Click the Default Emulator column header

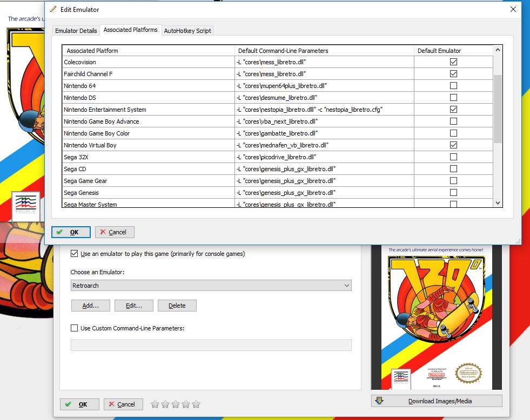[453, 51]
